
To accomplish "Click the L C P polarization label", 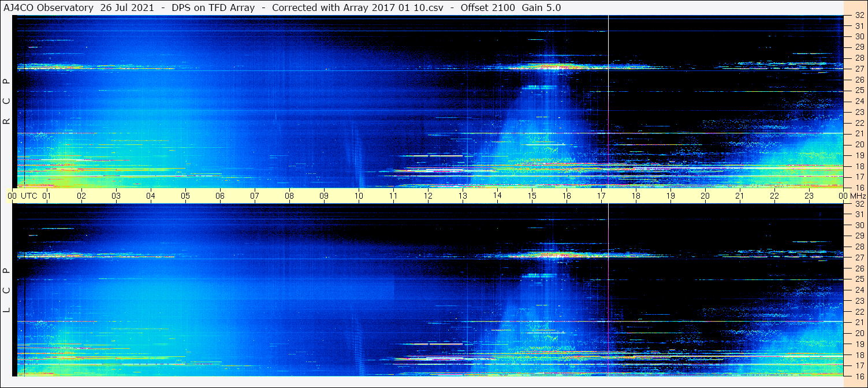I will pyautogui.click(x=7, y=290).
